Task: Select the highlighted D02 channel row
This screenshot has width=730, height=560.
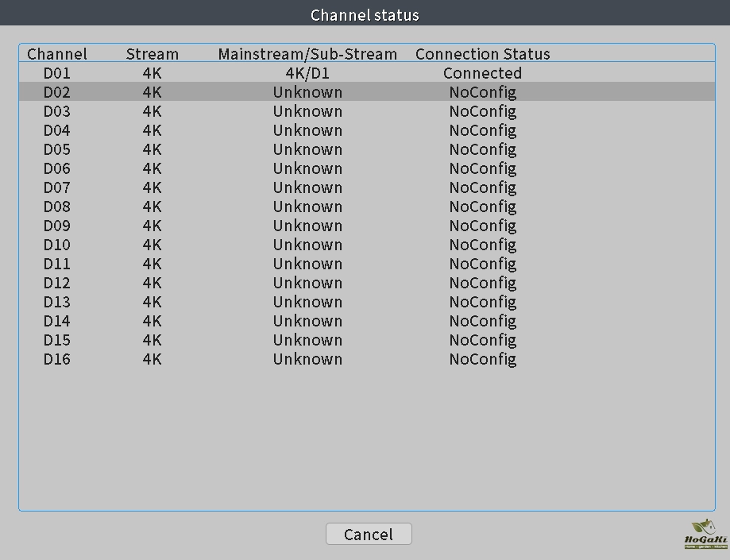Action: pyautogui.click(x=57, y=92)
